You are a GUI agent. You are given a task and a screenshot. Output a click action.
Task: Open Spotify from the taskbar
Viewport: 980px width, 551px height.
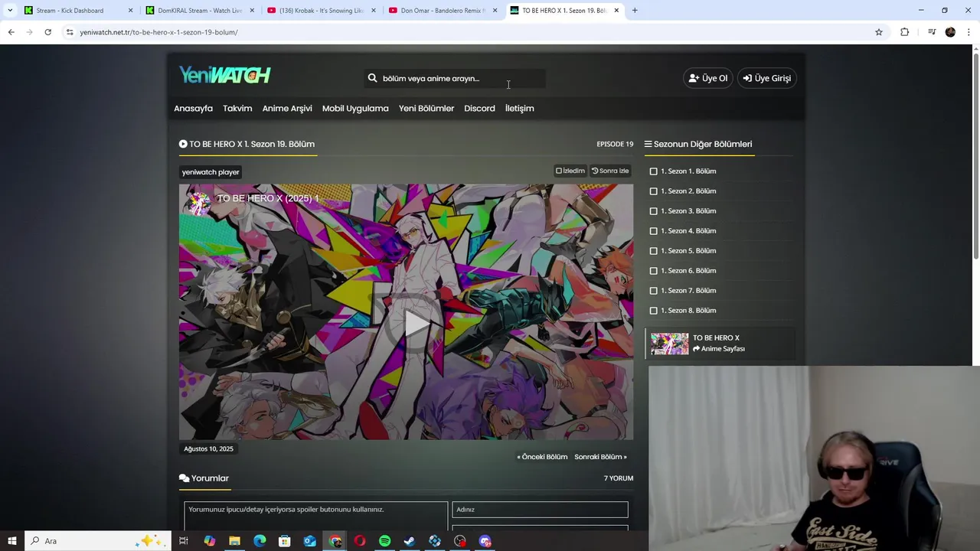[384, 541]
